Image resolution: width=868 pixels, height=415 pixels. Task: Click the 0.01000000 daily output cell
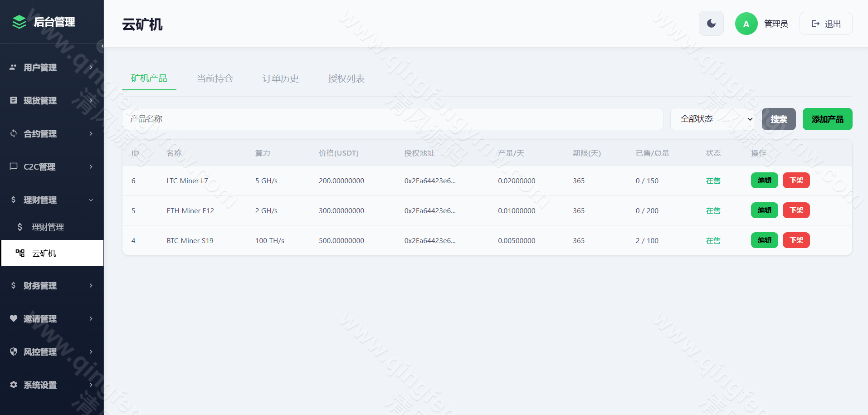517,210
